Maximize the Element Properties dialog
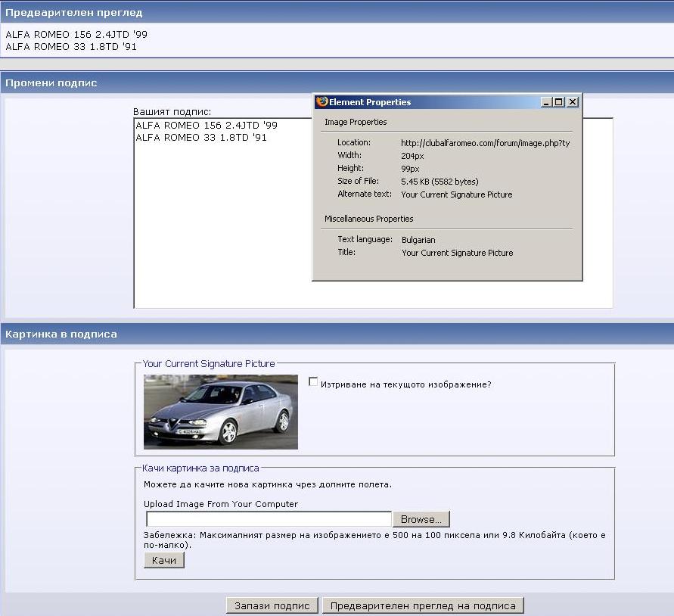Screen dimensions: 674x616 click(559, 102)
